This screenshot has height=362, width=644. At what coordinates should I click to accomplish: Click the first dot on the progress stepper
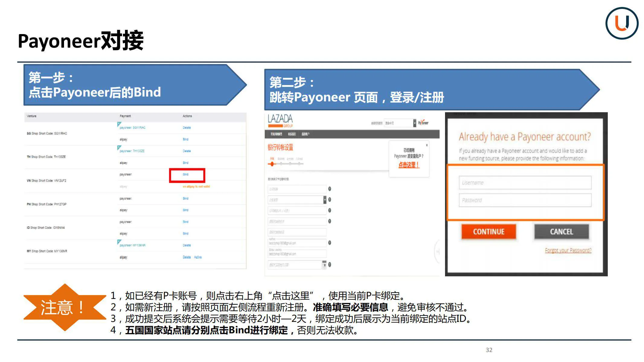click(x=272, y=164)
